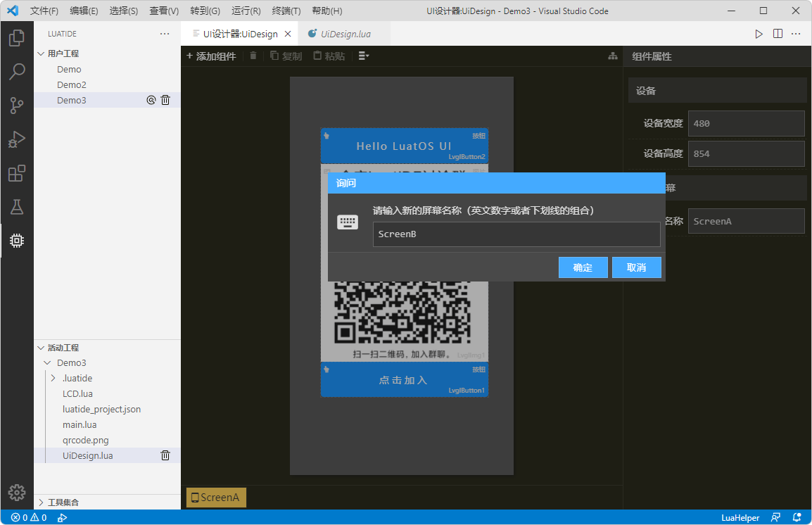This screenshot has height=525, width=812.
Task: Collapse the 用户工程 section
Action: [41, 53]
